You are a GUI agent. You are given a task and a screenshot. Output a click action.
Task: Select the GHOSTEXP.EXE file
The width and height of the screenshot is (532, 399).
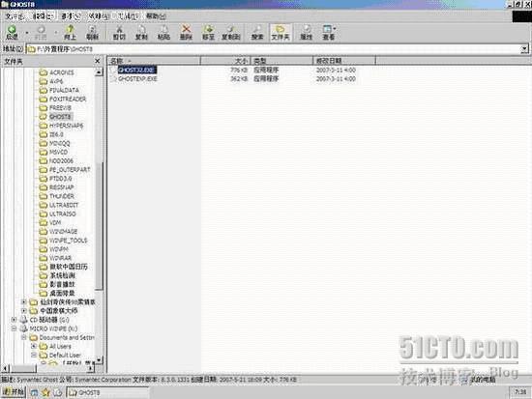coord(137,78)
